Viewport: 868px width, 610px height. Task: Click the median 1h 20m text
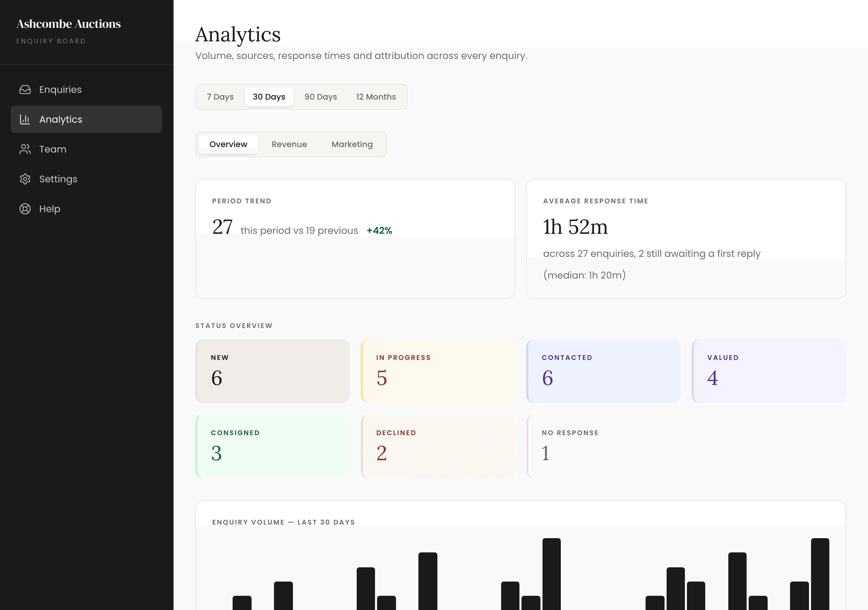(585, 275)
